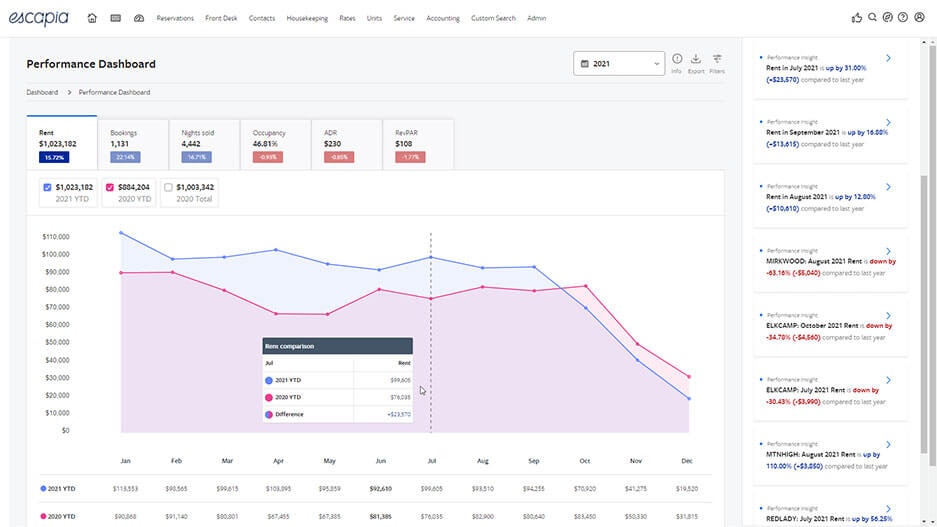Screen dimensions: 937x527
Task: Switch to the Occupancy metric tab
Action: [x=275, y=145]
